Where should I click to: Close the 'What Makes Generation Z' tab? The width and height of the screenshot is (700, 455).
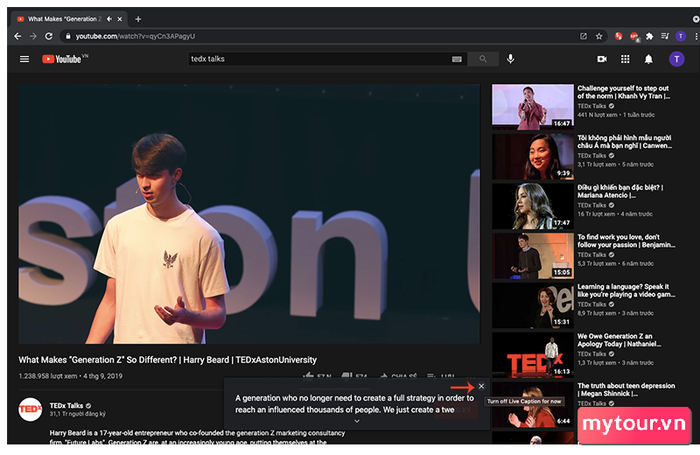pyautogui.click(x=120, y=19)
